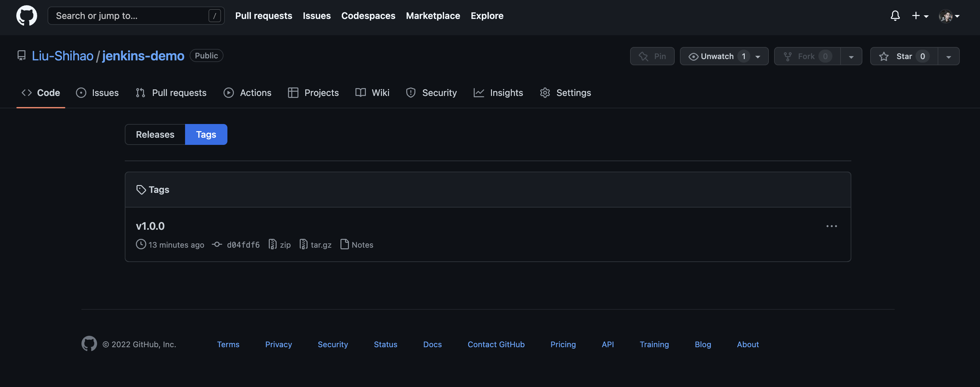
Task: Click the tar.gz archive download icon
Action: [x=303, y=244]
